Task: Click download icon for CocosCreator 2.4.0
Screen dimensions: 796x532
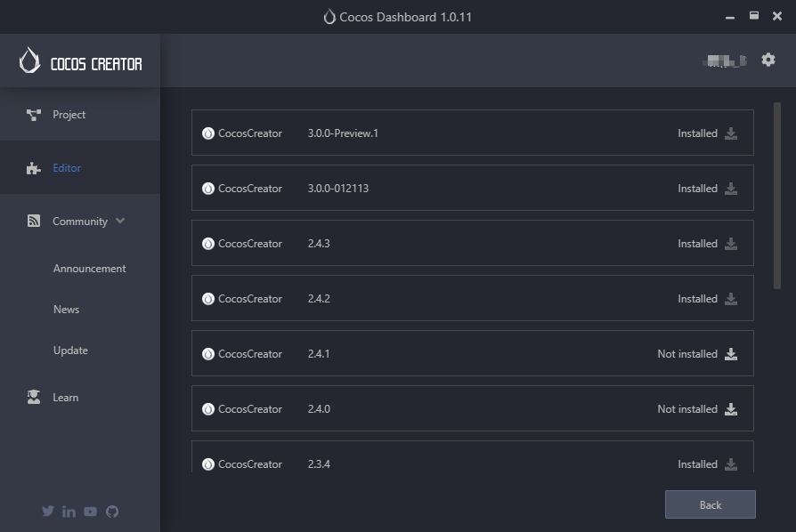Action: pos(731,409)
